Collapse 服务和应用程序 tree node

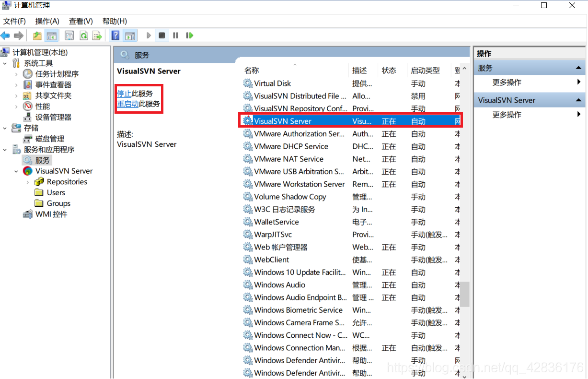pos(5,150)
